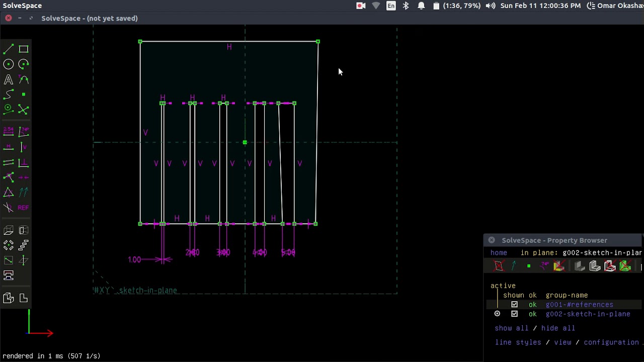Apply point on line constraint tool
Image resolution: width=644 pixels, height=362 pixels.
9,177
